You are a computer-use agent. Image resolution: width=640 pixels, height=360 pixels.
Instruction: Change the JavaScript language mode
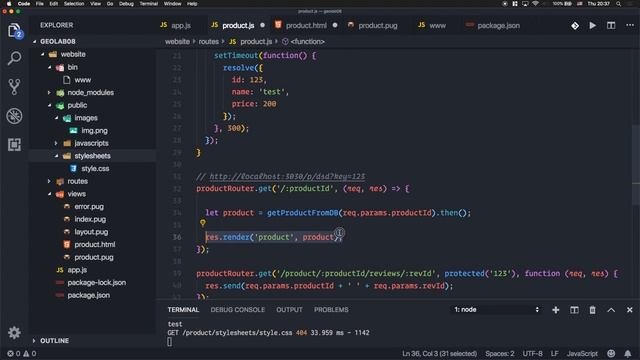coord(582,353)
